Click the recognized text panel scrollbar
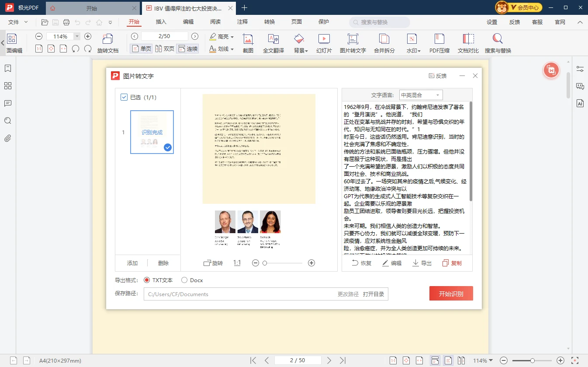588x367 pixels. point(471,151)
